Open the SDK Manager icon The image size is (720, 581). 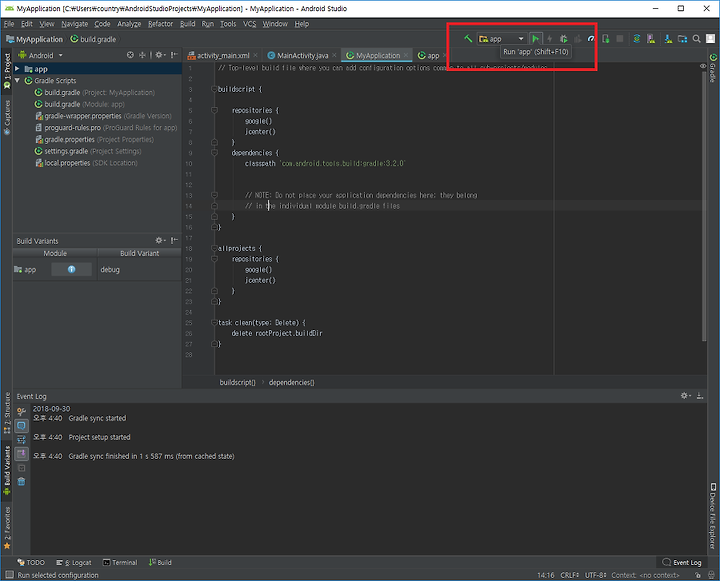(669, 39)
